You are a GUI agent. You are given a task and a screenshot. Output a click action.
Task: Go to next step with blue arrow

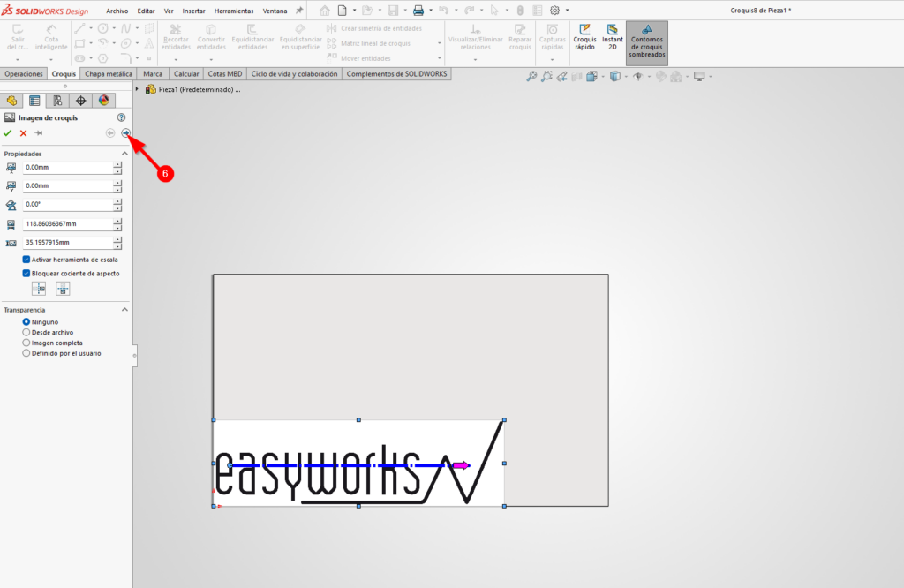pyautogui.click(x=125, y=133)
